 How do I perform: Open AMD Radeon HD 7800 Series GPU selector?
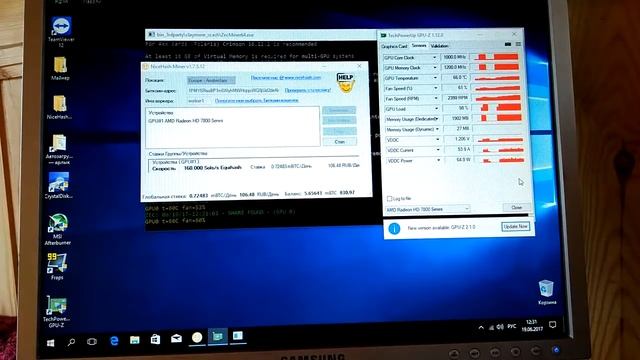click(427, 209)
